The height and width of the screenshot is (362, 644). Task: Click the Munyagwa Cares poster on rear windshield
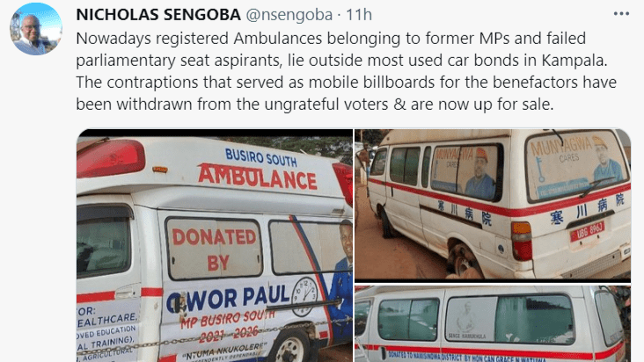(576, 164)
